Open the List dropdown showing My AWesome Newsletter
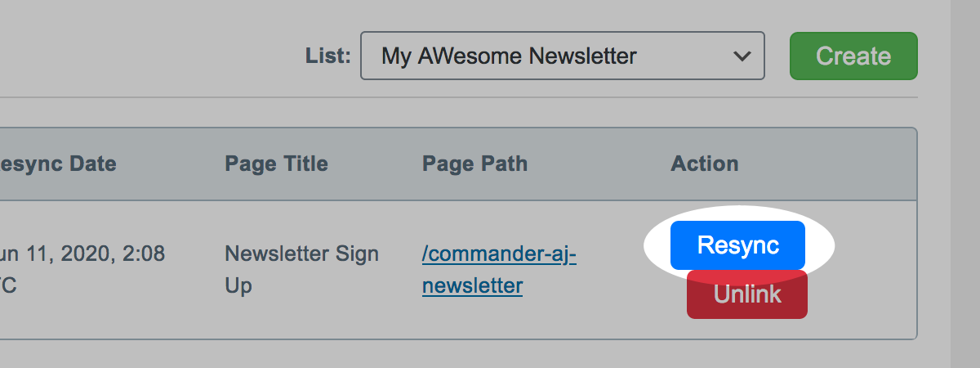The width and height of the screenshot is (980, 368). pyautogui.click(x=562, y=56)
